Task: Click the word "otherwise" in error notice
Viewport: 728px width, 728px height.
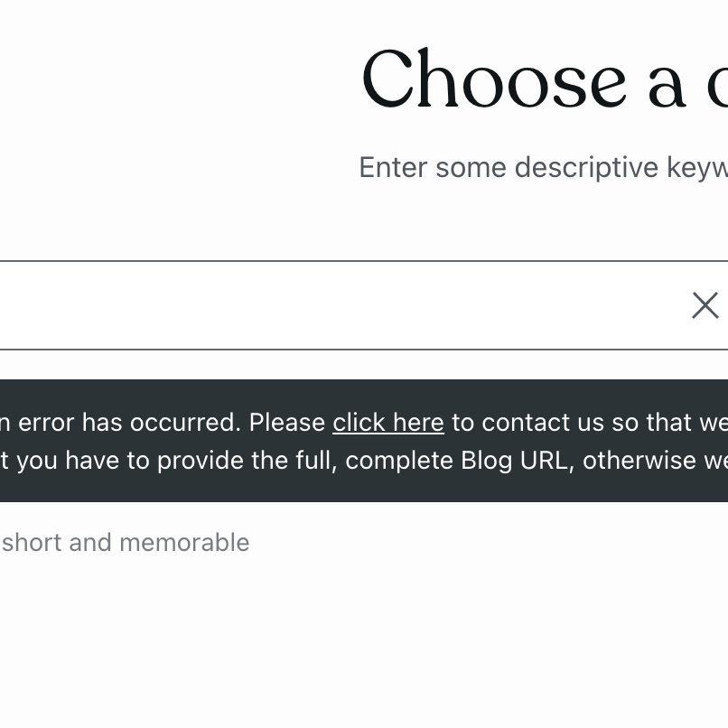Action: point(639,461)
